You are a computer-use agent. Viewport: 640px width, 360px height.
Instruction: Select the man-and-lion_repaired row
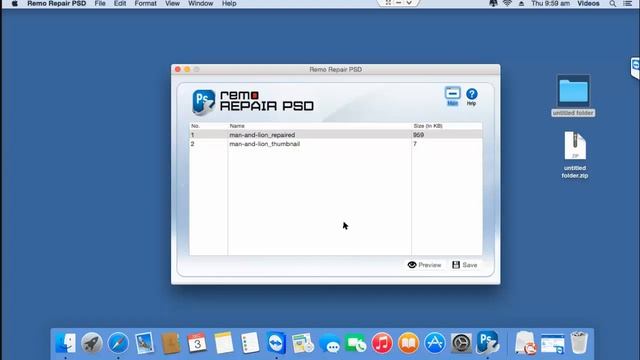pos(336,135)
